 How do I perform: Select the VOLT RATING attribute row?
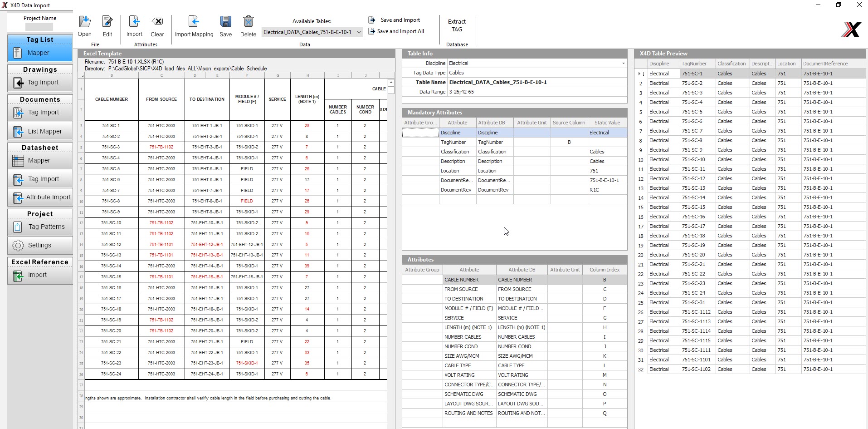[515, 375]
